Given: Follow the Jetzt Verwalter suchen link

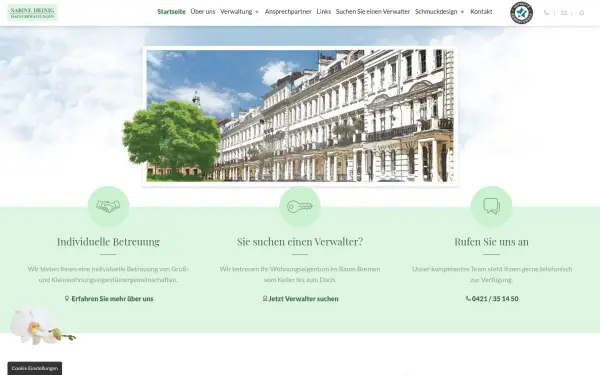Looking at the screenshot, I should pos(303,299).
